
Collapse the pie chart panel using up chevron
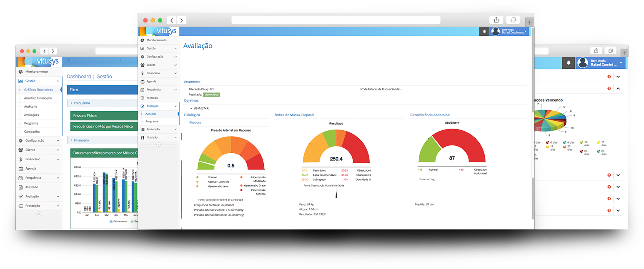(618, 89)
